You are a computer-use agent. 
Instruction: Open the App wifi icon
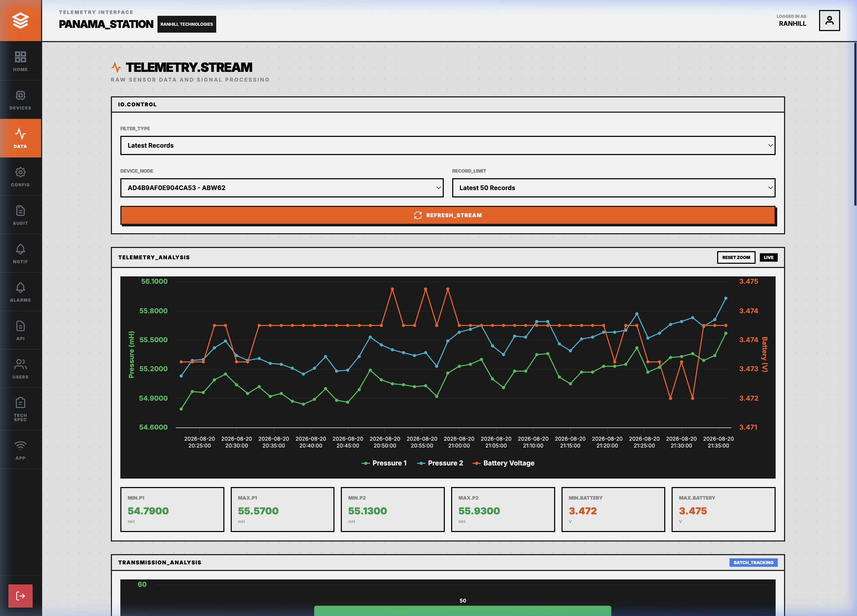click(x=20, y=446)
